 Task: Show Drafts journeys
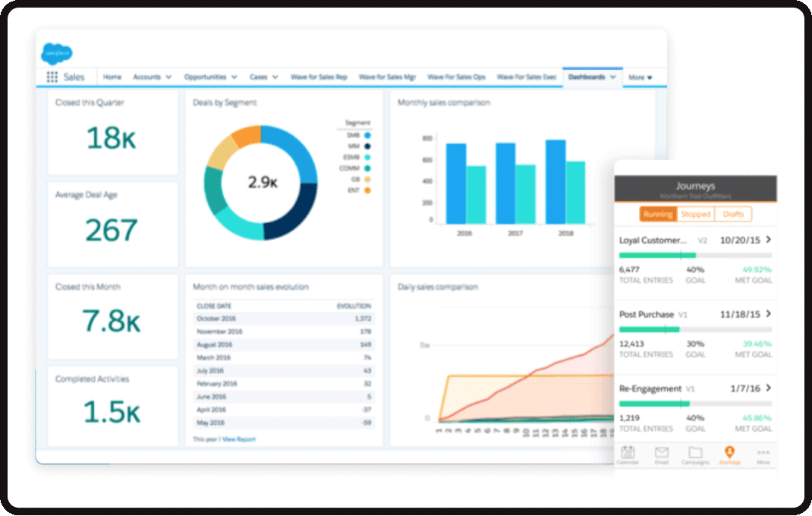click(733, 214)
